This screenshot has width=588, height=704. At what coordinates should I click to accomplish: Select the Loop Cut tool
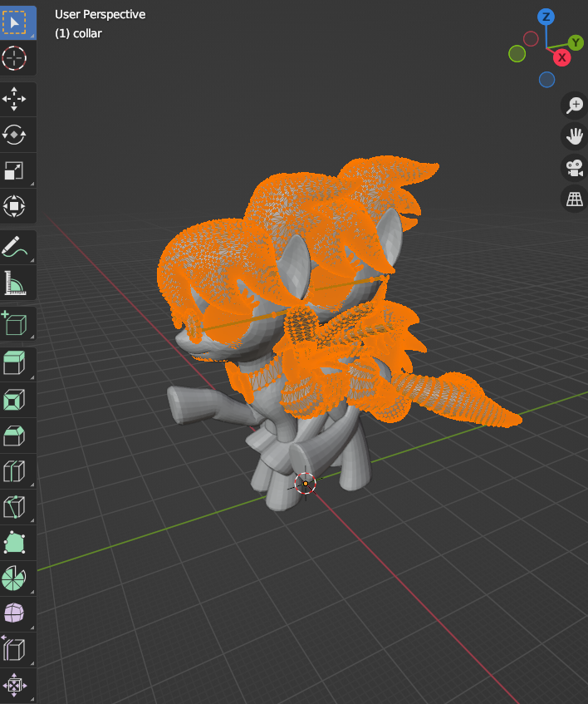tap(15, 471)
